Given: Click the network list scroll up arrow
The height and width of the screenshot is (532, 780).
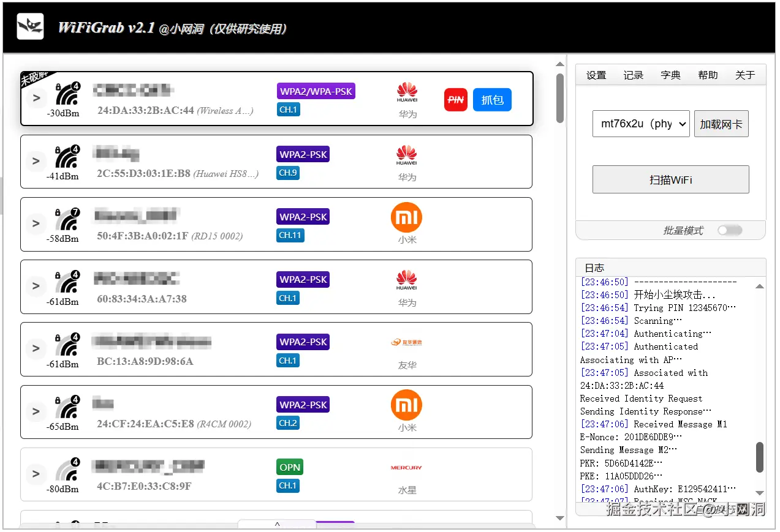Looking at the screenshot, I should [560, 64].
